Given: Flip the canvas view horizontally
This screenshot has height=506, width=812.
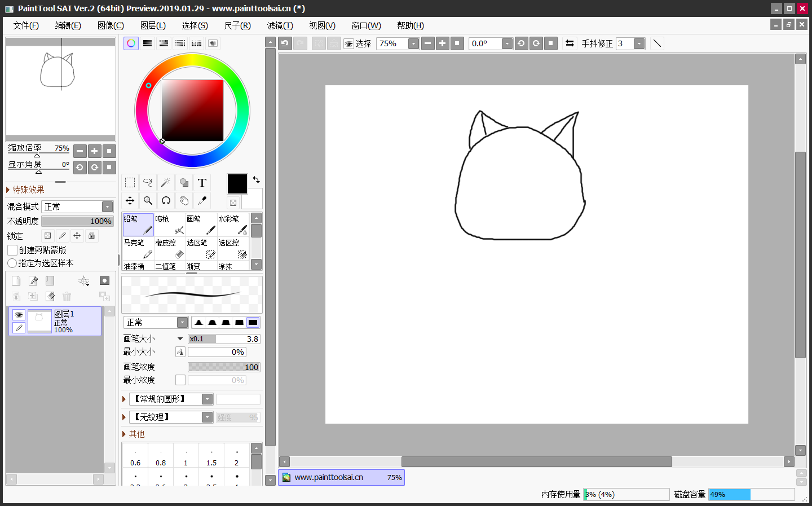Looking at the screenshot, I should 570,43.
